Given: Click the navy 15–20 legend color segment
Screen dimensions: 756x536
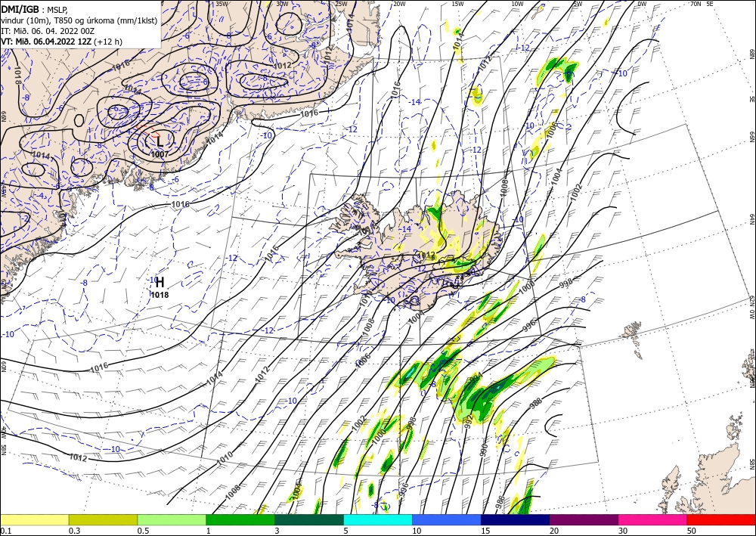Looking at the screenshot, I should tap(516, 520).
